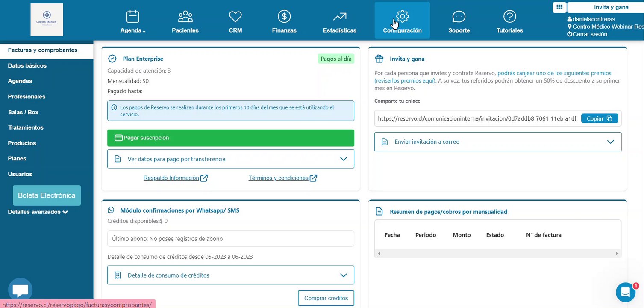
Task: Click the Fecha column header
Action: 392,235
